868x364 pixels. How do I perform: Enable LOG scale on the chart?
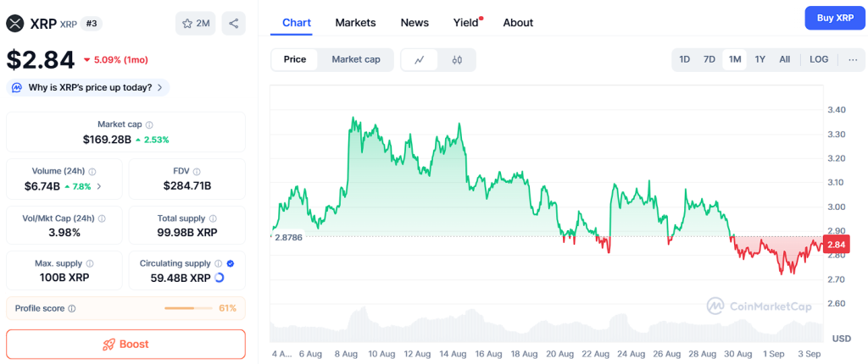(x=819, y=59)
